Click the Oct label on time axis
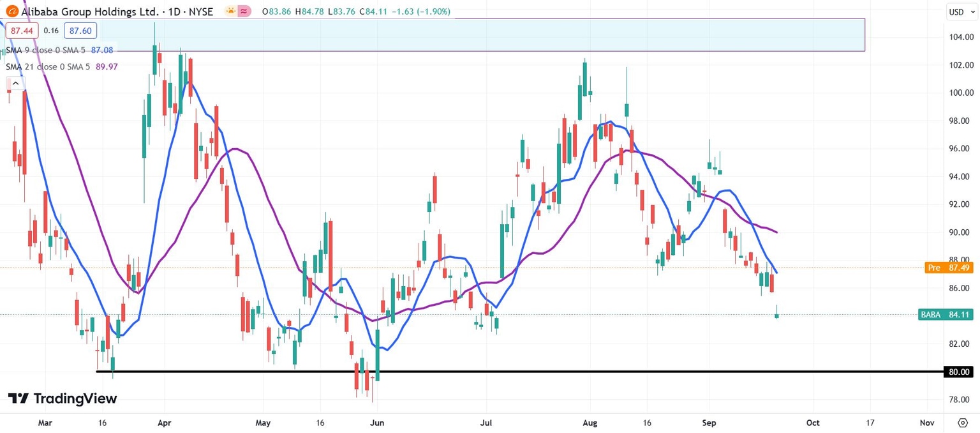This screenshot has width=980, height=433. [813, 423]
